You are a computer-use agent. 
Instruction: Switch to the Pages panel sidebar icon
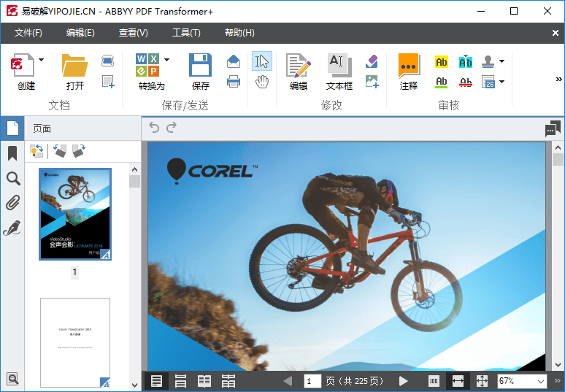pyautogui.click(x=12, y=128)
